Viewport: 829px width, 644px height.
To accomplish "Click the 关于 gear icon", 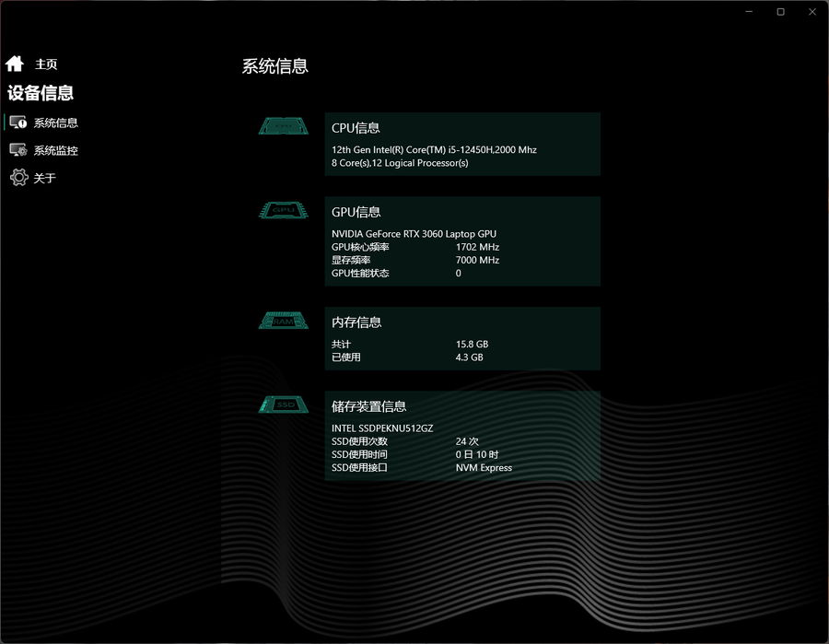I will point(18,178).
